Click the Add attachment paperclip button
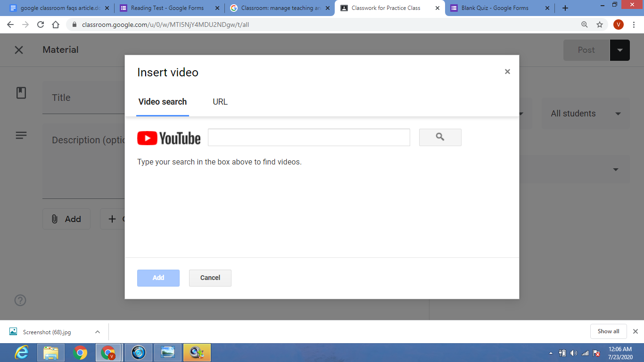This screenshot has height=362, width=644. pyautogui.click(x=66, y=219)
